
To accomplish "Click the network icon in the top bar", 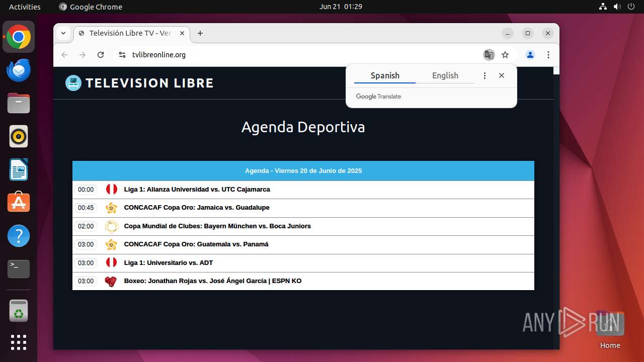I will [x=603, y=7].
